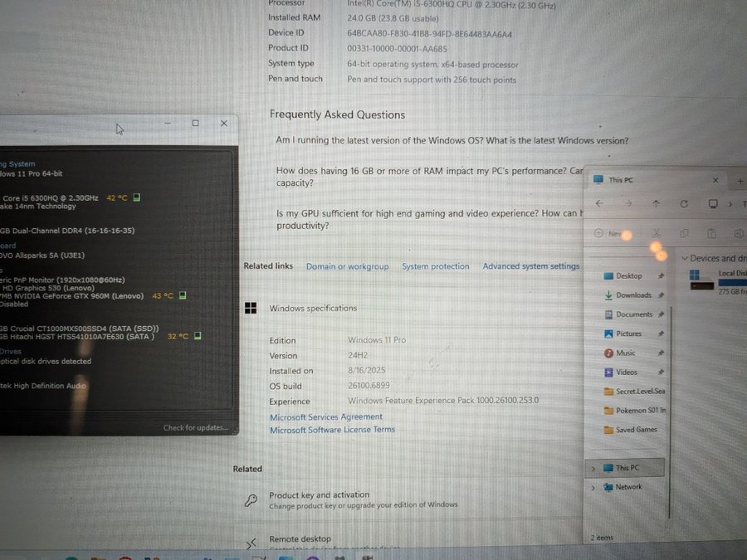Click the Cut scissors icon in toolbar
Image resolution: width=747 pixels, height=560 pixels.
coord(657,234)
